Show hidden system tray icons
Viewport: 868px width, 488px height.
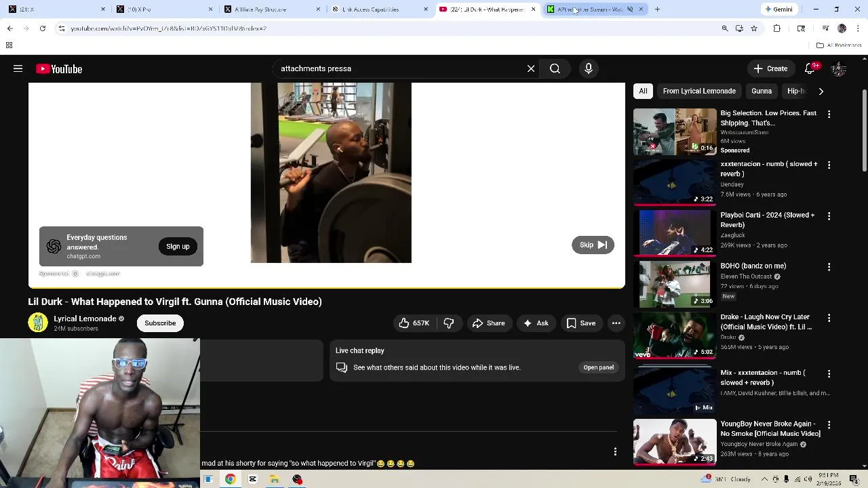coord(765,479)
